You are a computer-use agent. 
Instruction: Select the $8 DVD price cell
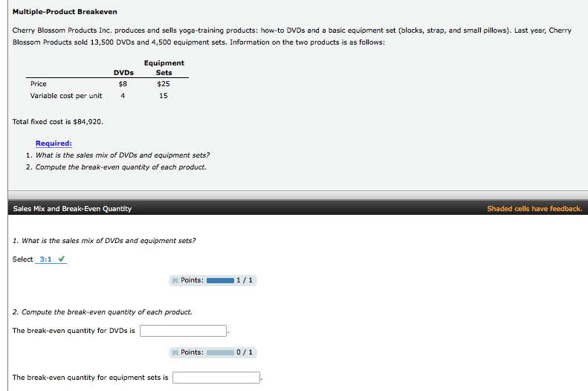(x=123, y=84)
